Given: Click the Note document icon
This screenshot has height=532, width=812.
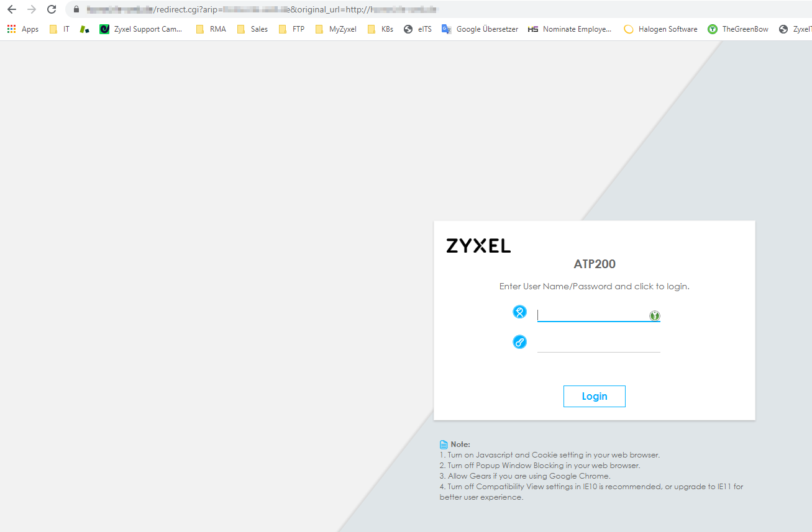Looking at the screenshot, I should (x=444, y=444).
